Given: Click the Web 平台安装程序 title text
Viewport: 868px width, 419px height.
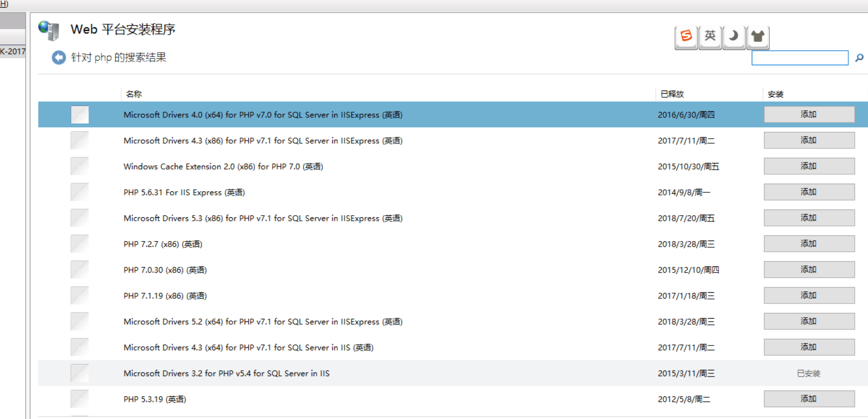Looking at the screenshot, I should point(123,29).
